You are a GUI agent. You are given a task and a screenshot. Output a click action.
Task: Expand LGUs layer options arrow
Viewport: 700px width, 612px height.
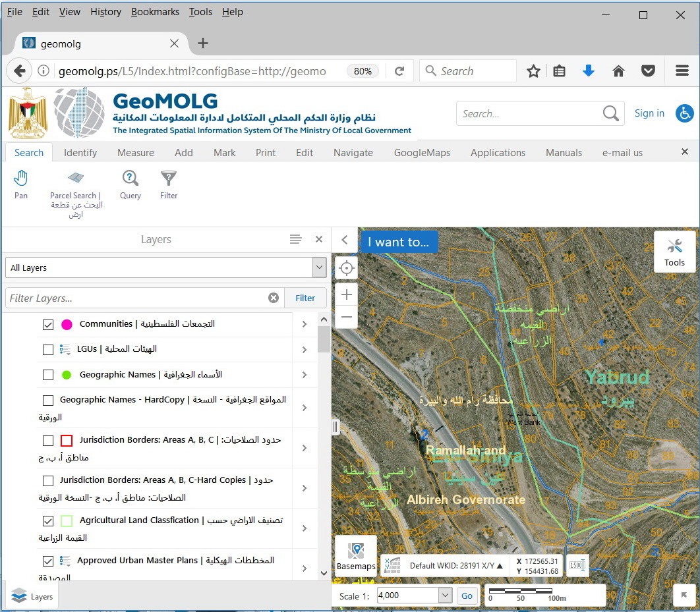305,350
